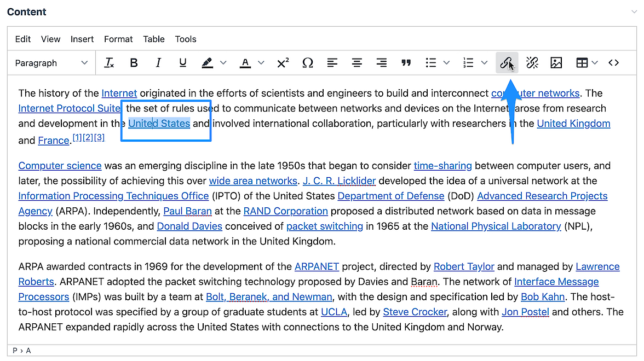Open the Insert menu

82,39
